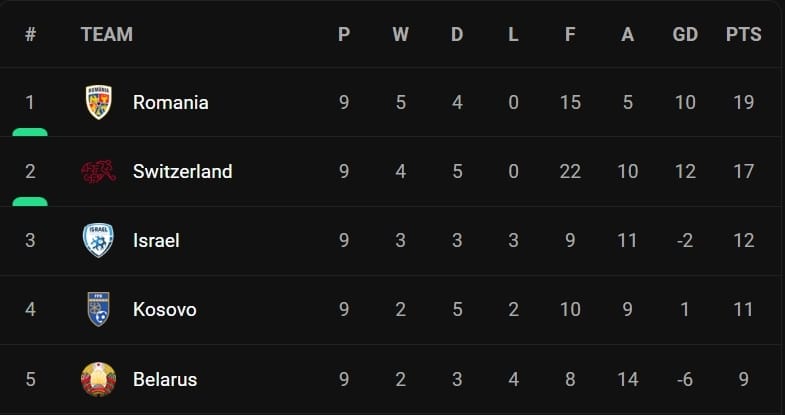Sort by GD column header
785x415 pixels.
pos(685,34)
